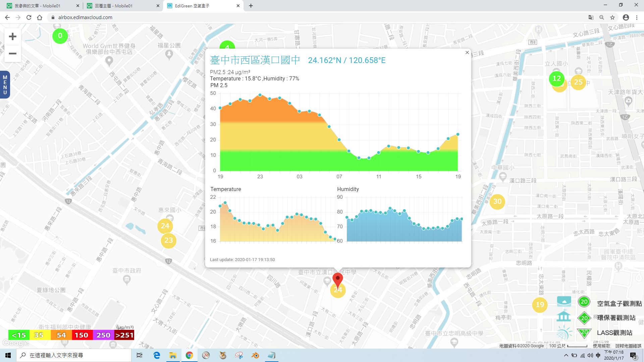The width and height of the screenshot is (644, 362).
Task: Open Blender from the taskbar
Action: click(255, 355)
